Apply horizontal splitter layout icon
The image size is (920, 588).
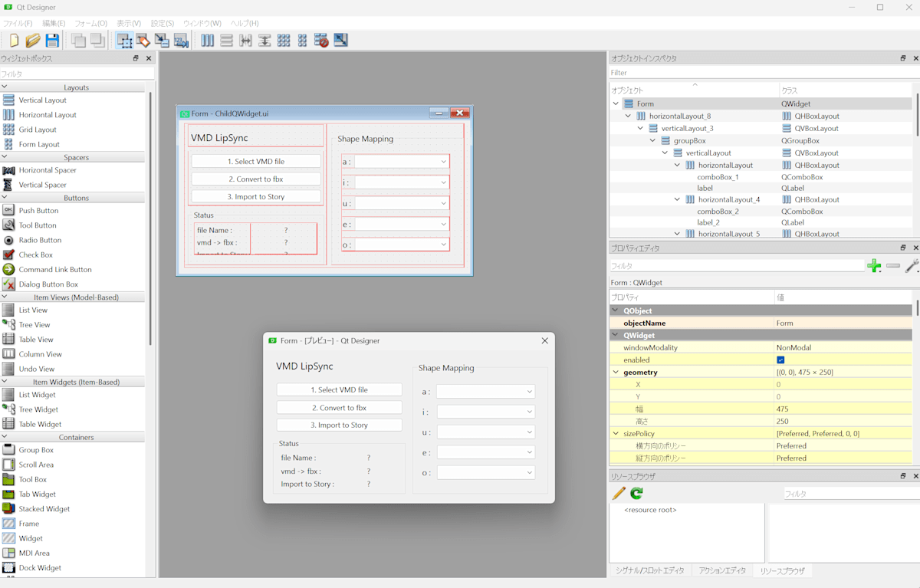[245, 41]
